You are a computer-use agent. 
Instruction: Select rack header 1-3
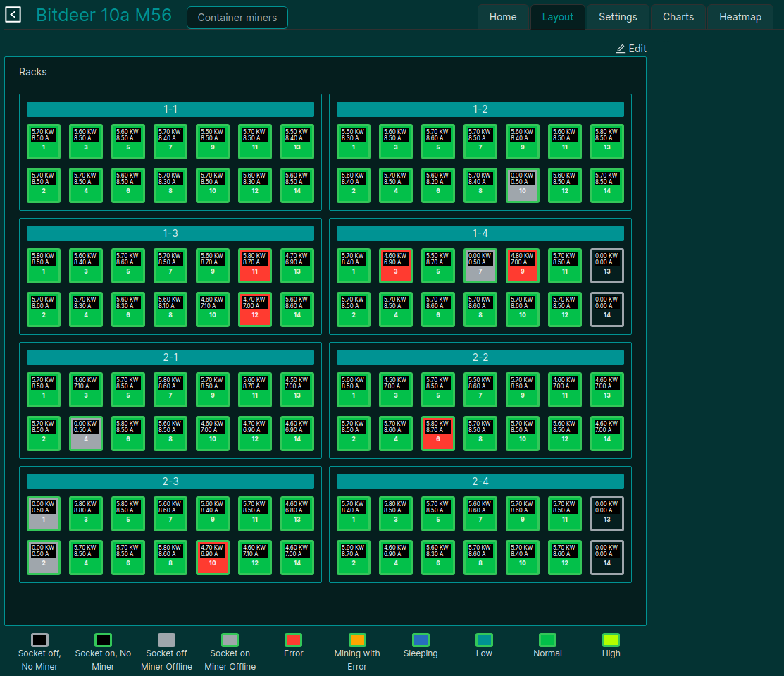170,233
